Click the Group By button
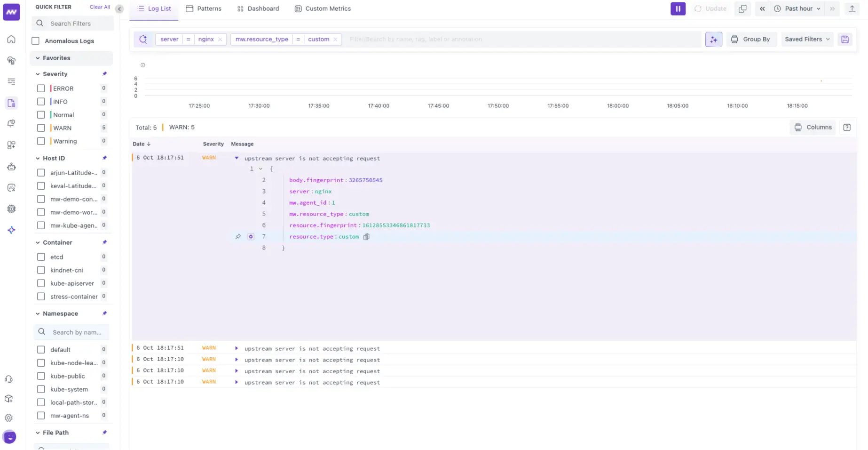 751,39
